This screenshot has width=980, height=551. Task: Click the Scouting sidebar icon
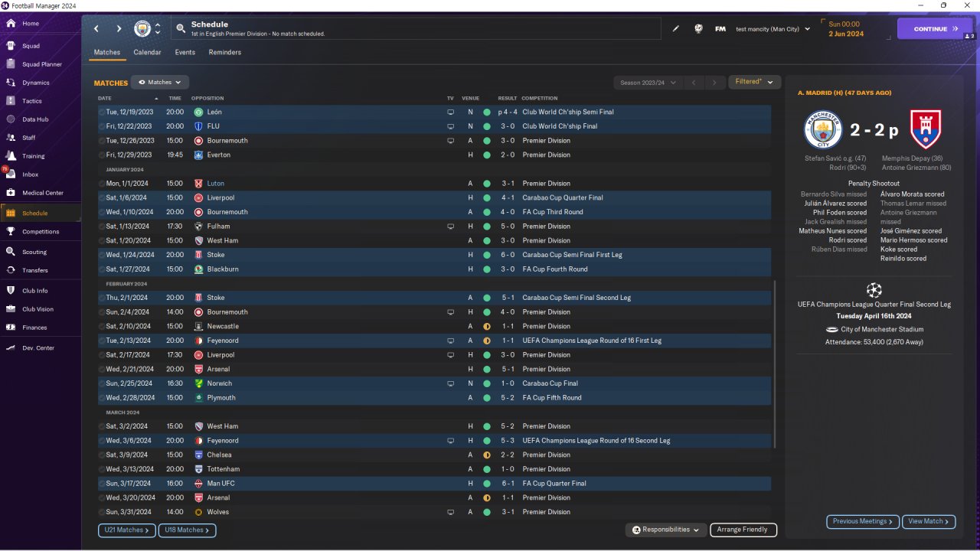pyautogui.click(x=11, y=252)
